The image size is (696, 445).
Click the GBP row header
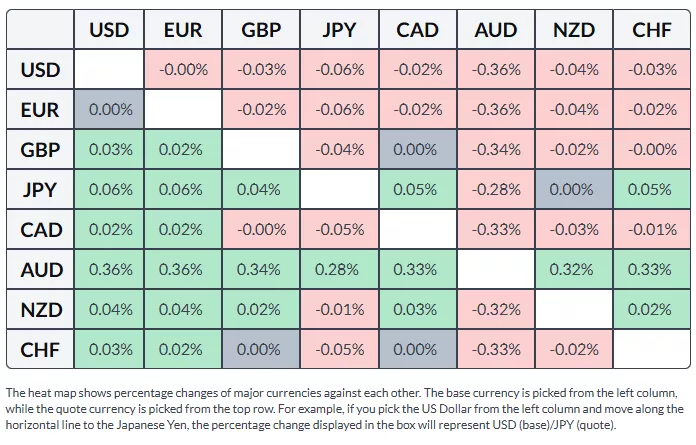[x=41, y=150]
